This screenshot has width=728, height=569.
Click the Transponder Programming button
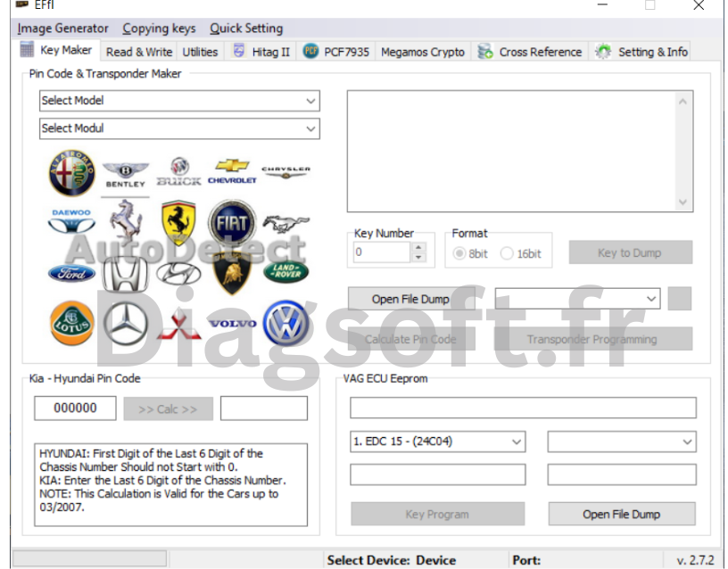click(x=593, y=339)
